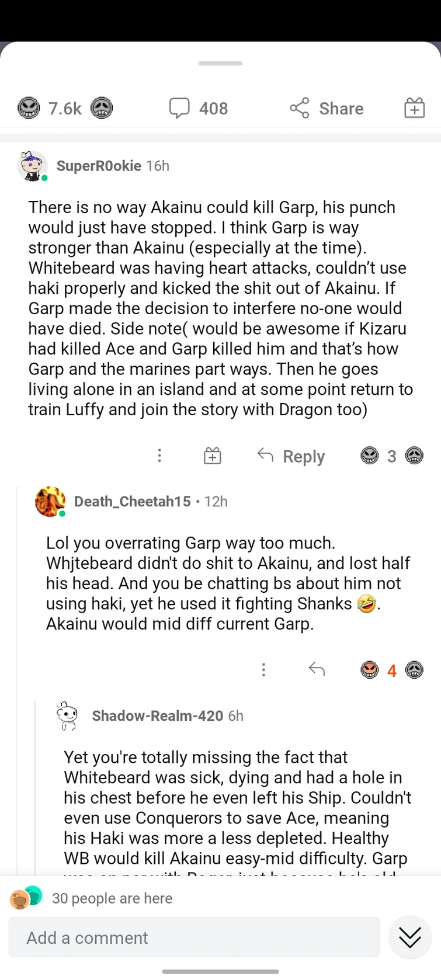This screenshot has width=441, height=980.
Task: Tap the award icon beside the Reply button
Action: pyautogui.click(x=212, y=456)
